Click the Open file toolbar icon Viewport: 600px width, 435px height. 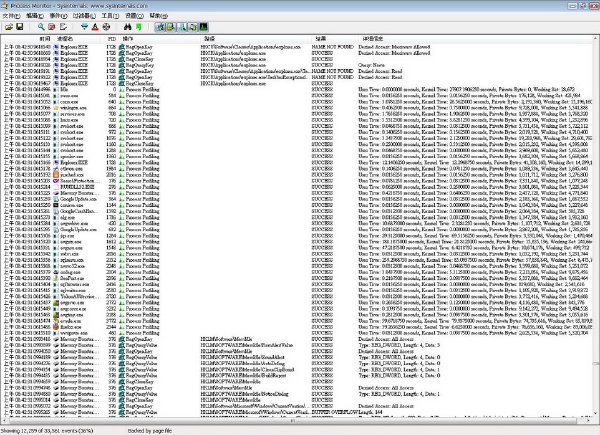tap(9, 27)
